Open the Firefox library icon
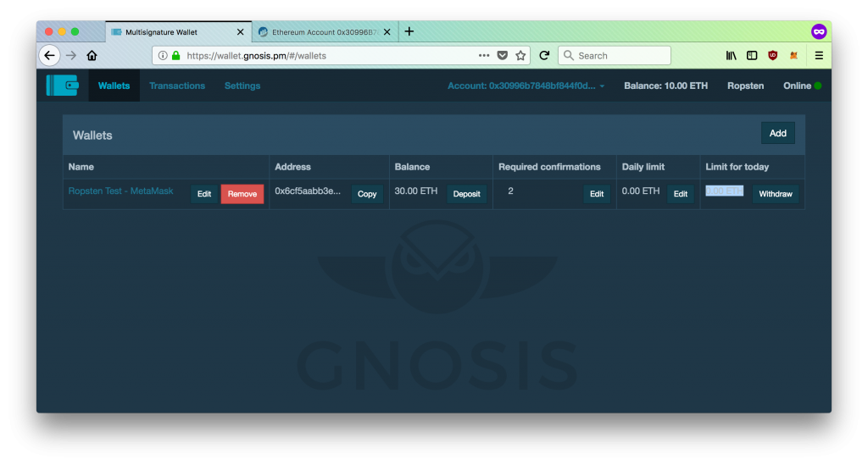This screenshot has height=465, width=868. click(732, 55)
